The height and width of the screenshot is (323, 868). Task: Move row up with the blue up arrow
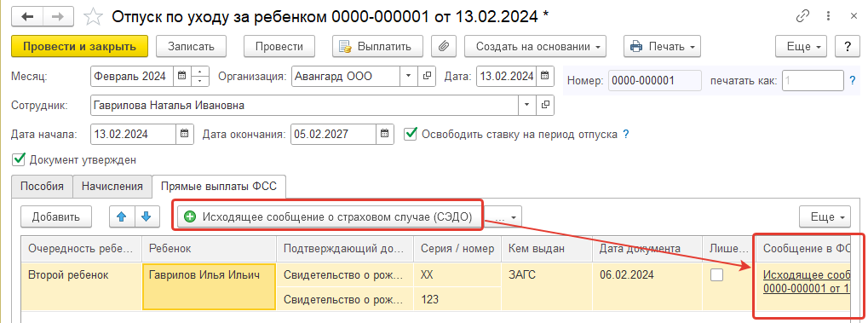[121, 216]
